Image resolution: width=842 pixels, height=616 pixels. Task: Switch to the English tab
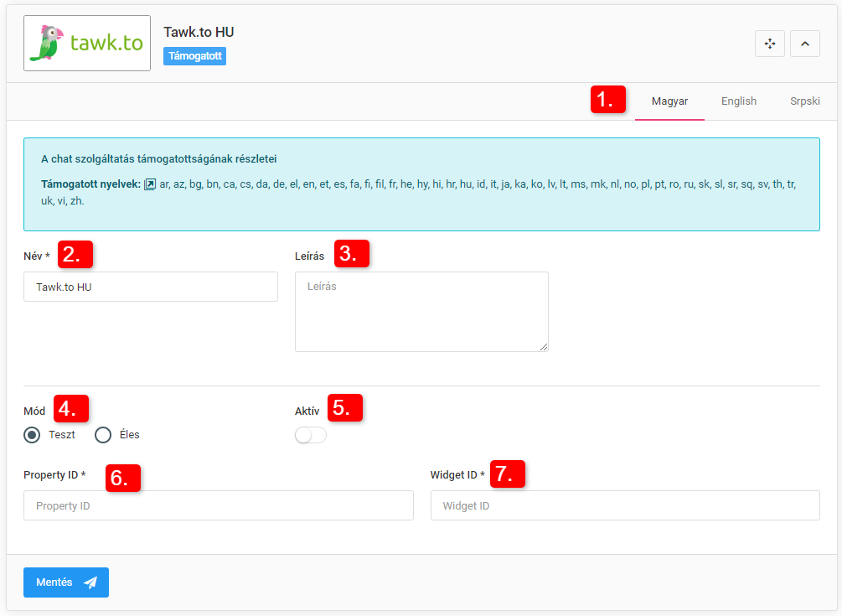click(x=738, y=101)
